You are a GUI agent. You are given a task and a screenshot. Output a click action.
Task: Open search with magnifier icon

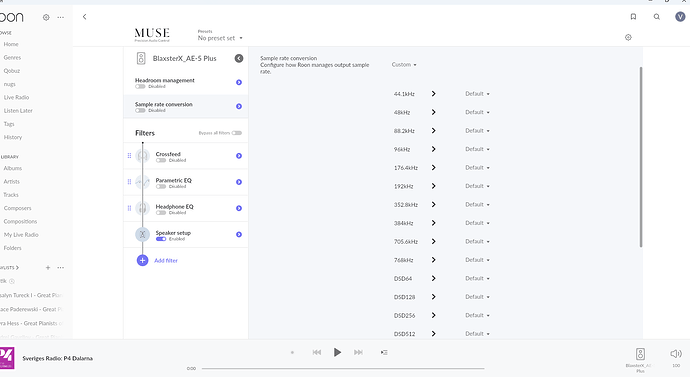point(657,17)
